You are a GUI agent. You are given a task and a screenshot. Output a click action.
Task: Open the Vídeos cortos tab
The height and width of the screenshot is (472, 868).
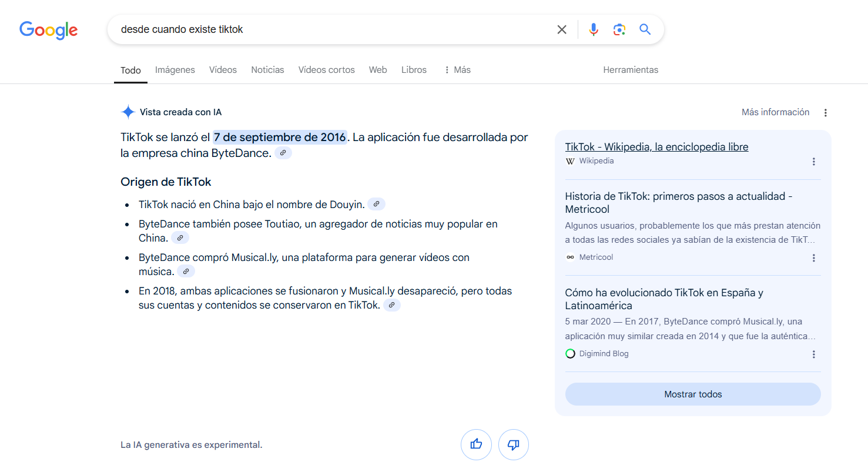326,70
